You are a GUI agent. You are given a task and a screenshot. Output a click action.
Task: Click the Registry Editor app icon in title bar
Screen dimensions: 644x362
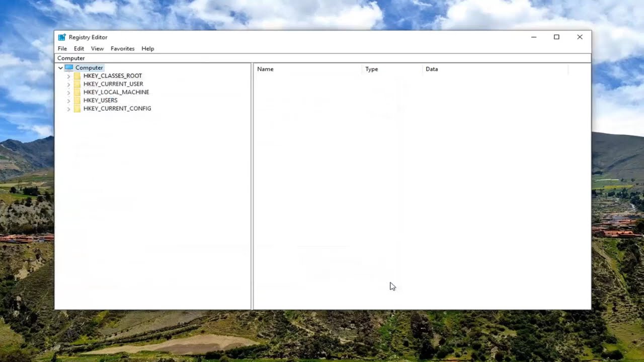click(x=62, y=37)
